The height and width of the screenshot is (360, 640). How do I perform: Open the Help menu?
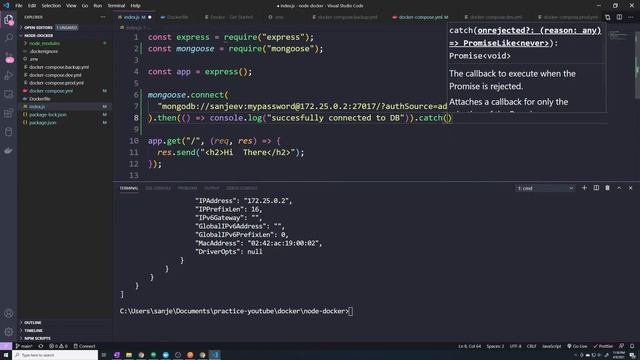coord(136,6)
